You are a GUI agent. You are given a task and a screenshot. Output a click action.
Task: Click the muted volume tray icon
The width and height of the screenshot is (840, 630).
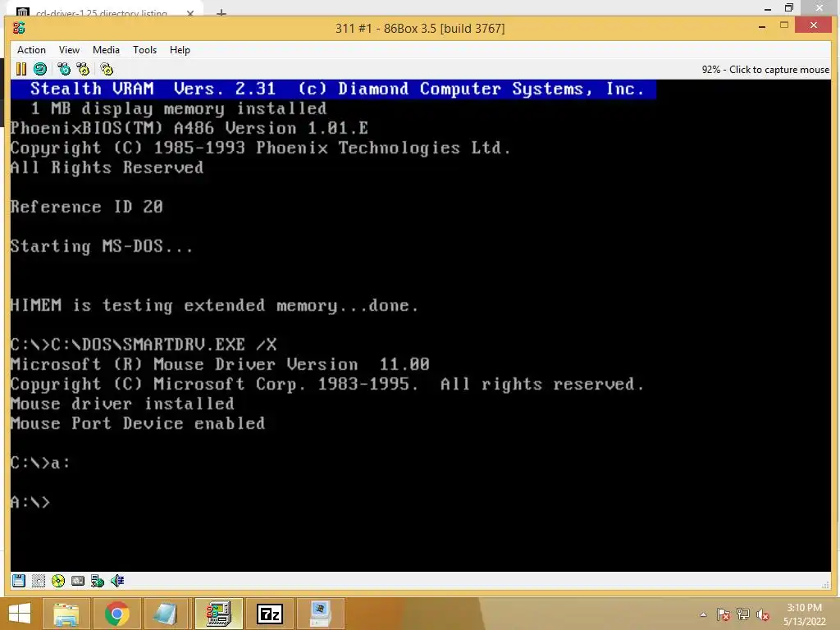tap(763, 614)
